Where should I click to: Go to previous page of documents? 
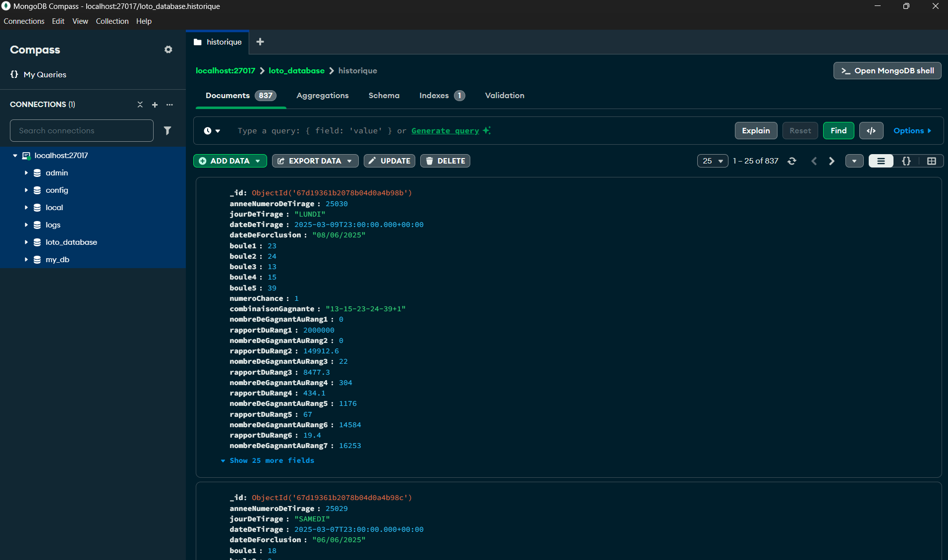point(814,161)
